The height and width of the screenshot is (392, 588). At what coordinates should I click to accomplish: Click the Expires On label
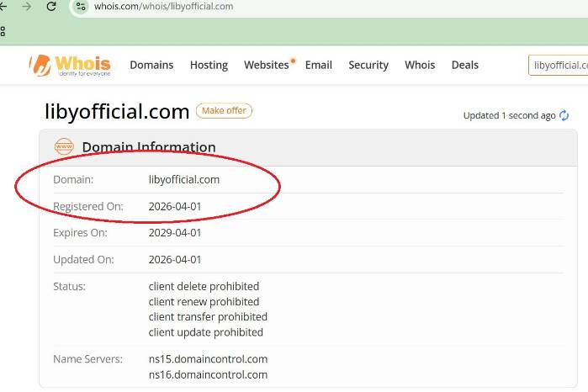pyautogui.click(x=80, y=233)
